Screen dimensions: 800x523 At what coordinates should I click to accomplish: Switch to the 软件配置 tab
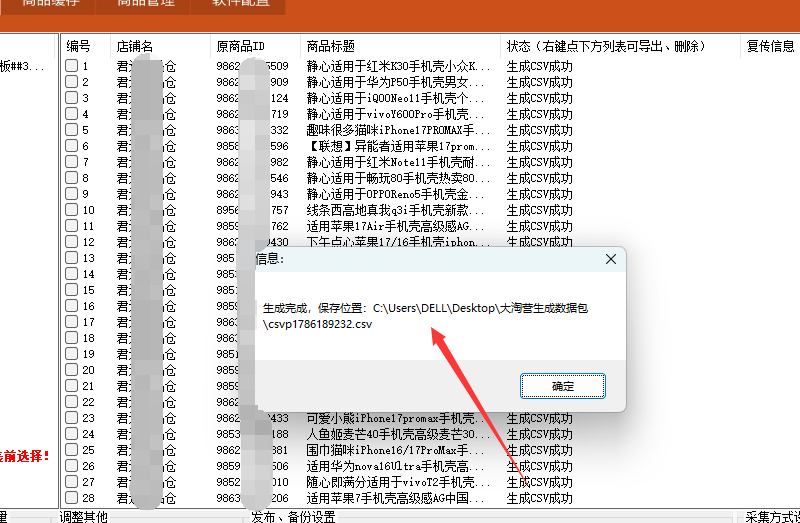[x=239, y=4]
